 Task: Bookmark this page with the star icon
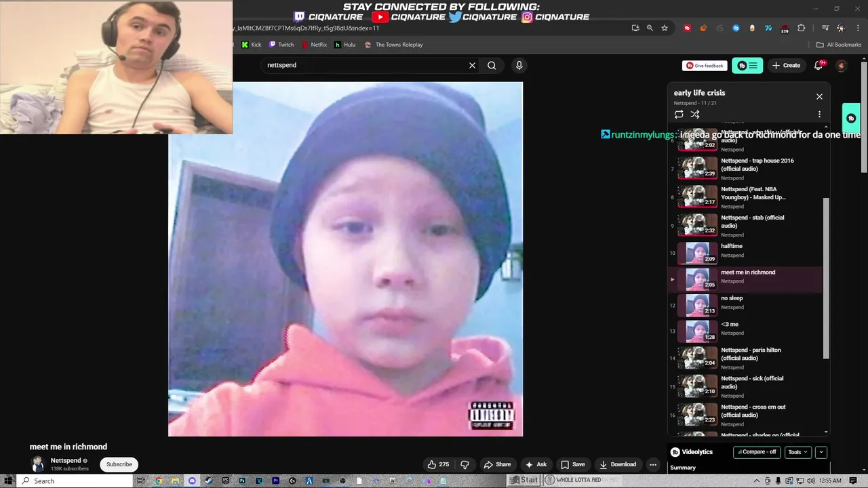point(665,28)
